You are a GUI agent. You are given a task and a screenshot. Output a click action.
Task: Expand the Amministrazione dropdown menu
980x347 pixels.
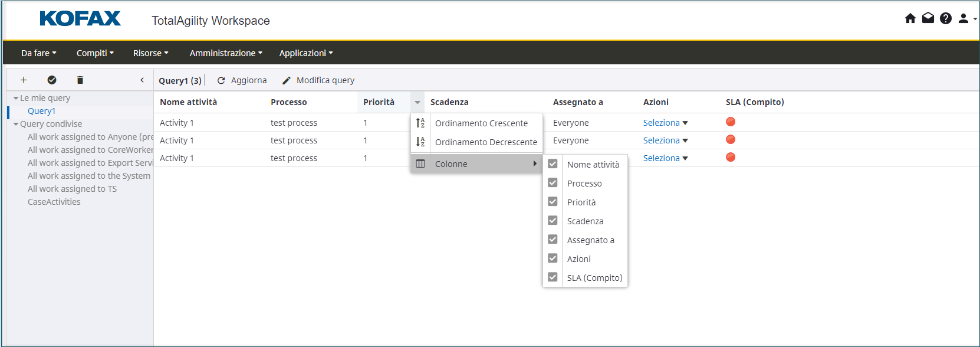[x=226, y=53]
